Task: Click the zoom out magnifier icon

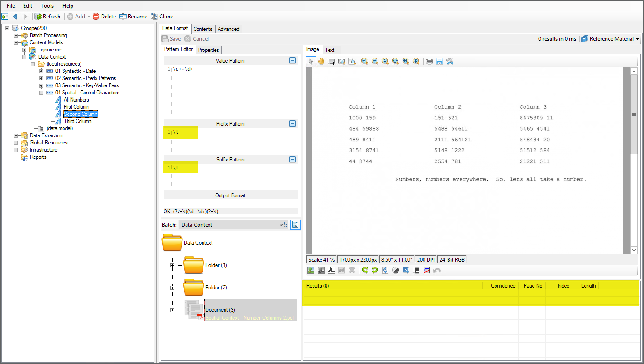Action: point(375,61)
